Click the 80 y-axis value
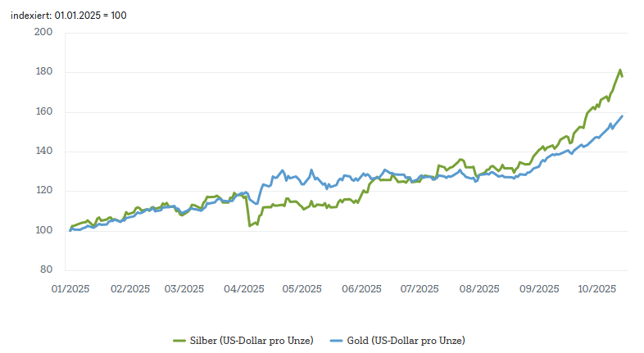Image resolution: width=644 pixels, height=353 pixels. 47,270
